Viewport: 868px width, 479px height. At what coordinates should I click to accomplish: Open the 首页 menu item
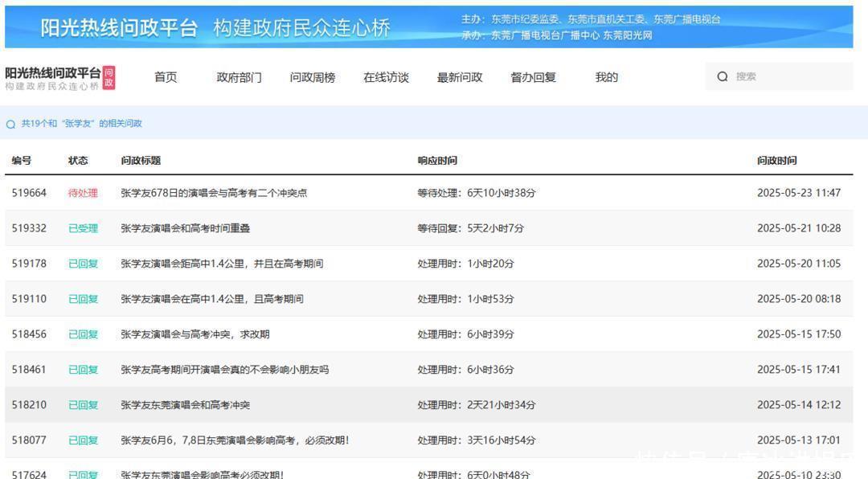point(166,77)
